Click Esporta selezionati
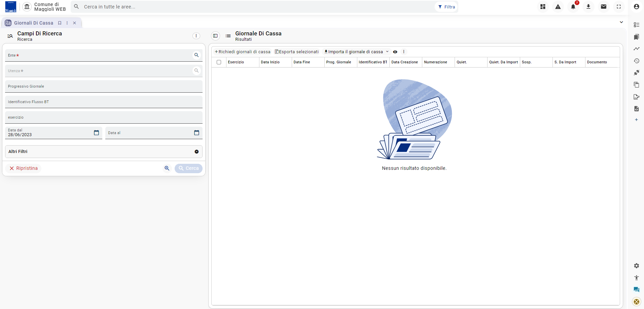The width and height of the screenshot is (644, 309). 296,52
